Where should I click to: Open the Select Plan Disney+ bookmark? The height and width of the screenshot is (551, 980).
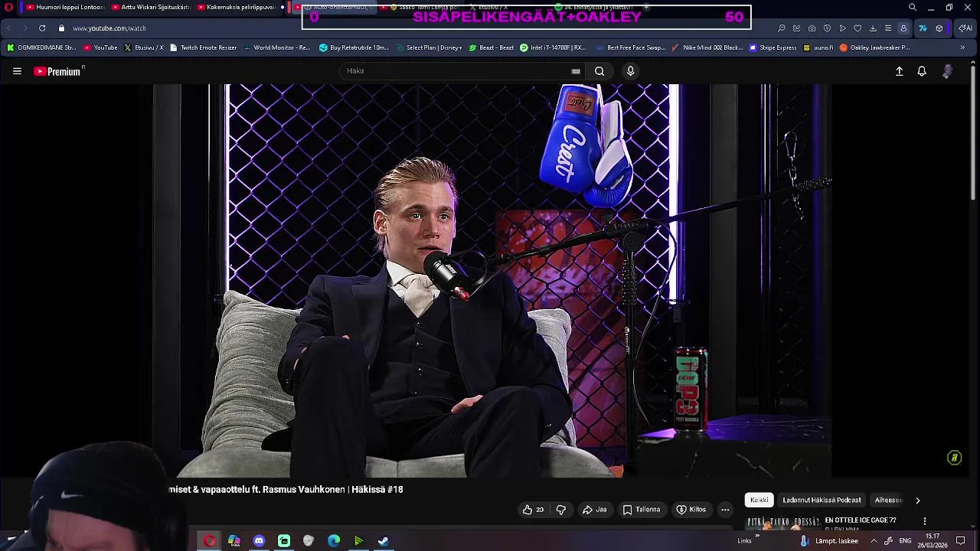(429, 47)
